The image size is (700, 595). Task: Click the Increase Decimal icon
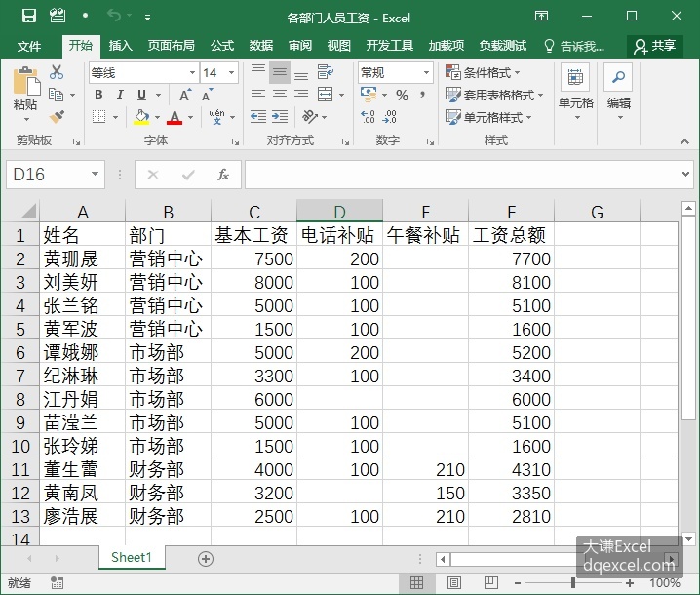pos(368,117)
